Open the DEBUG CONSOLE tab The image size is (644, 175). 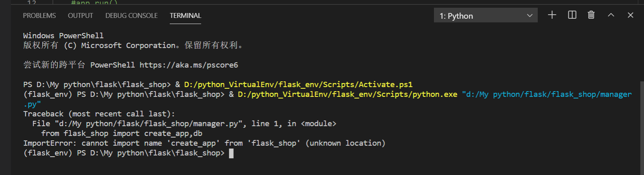click(x=131, y=15)
